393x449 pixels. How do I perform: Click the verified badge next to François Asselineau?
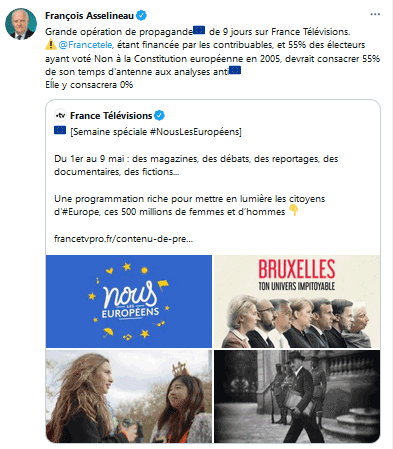pyautogui.click(x=142, y=15)
